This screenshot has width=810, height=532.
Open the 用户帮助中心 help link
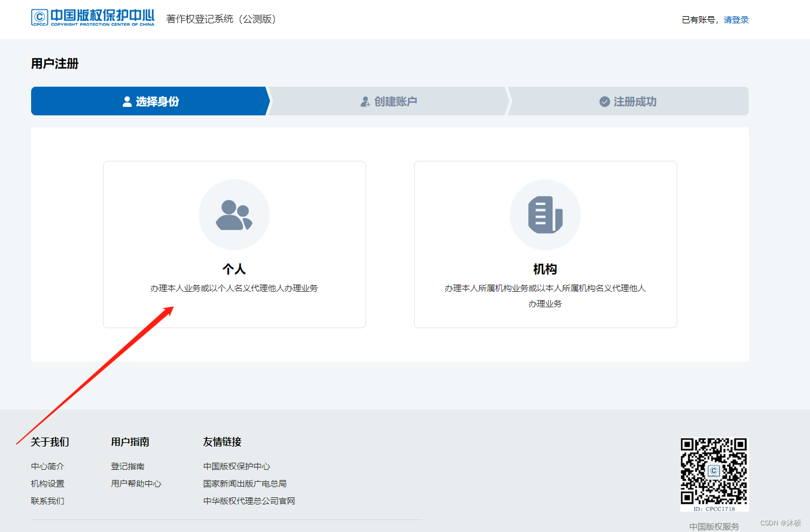136,484
